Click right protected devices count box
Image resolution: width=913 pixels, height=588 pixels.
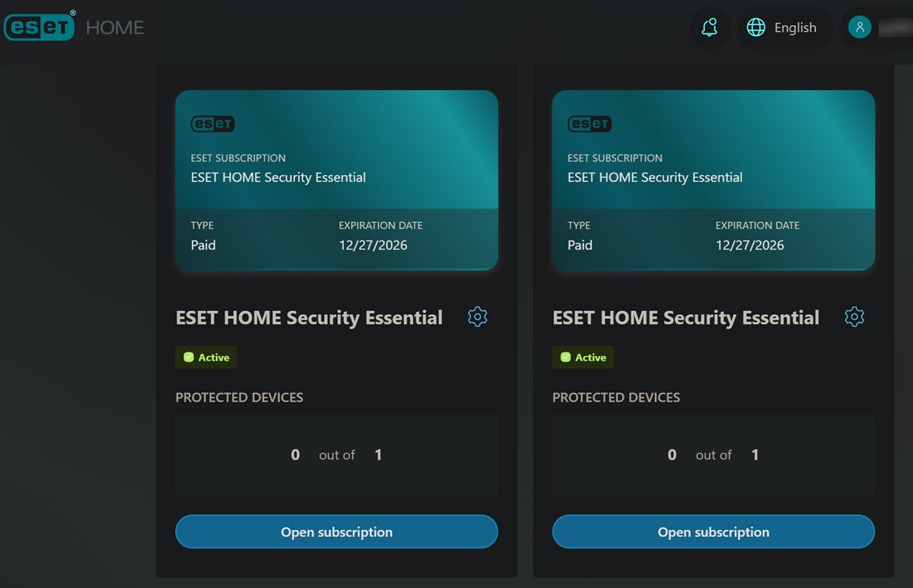click(713, 455)
